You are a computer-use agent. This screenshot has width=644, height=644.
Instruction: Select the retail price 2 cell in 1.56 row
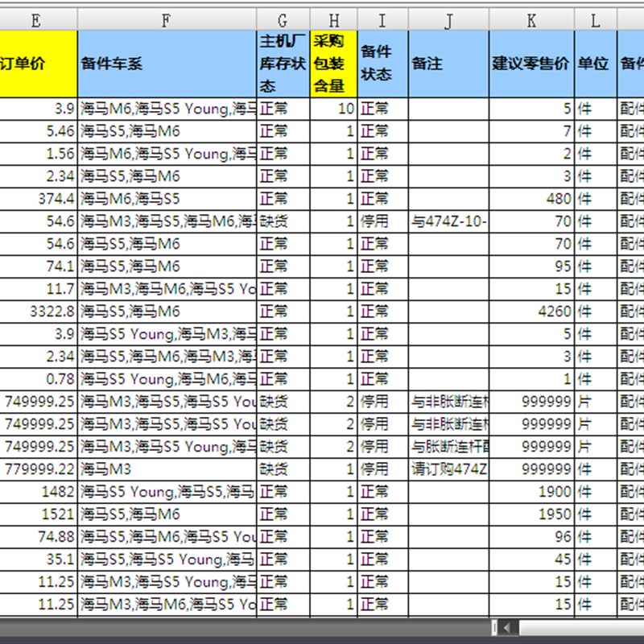(x=532, y=154)
